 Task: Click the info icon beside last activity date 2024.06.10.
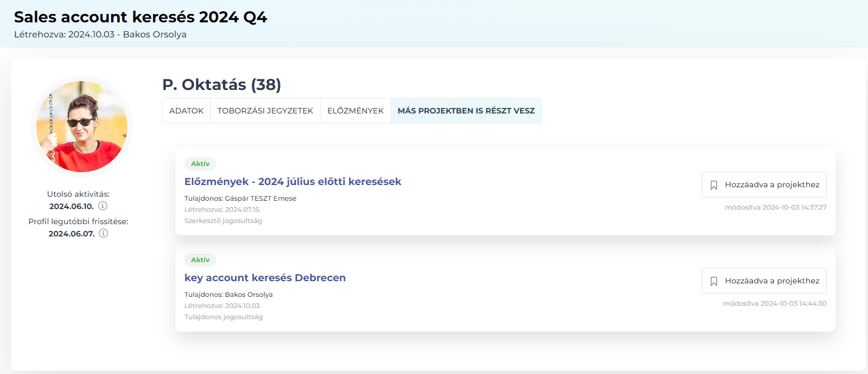(103, 206)
